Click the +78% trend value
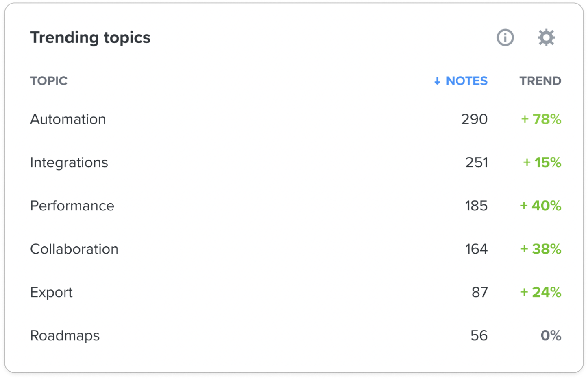Viewport: 588px width, 379px height. tap(541, 119)
